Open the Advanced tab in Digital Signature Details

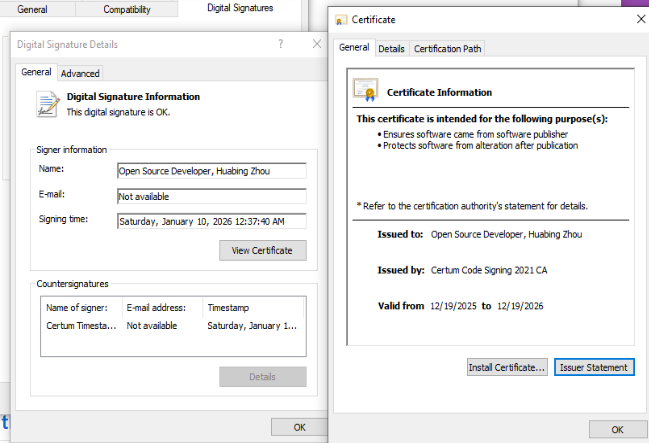coord(80,74)
